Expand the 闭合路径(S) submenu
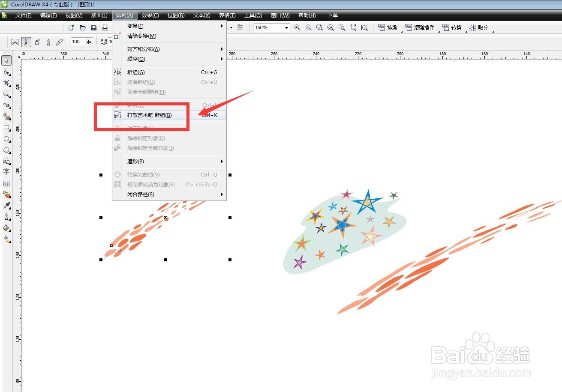Screen dimensions: 562x392 tap(169, 195)
